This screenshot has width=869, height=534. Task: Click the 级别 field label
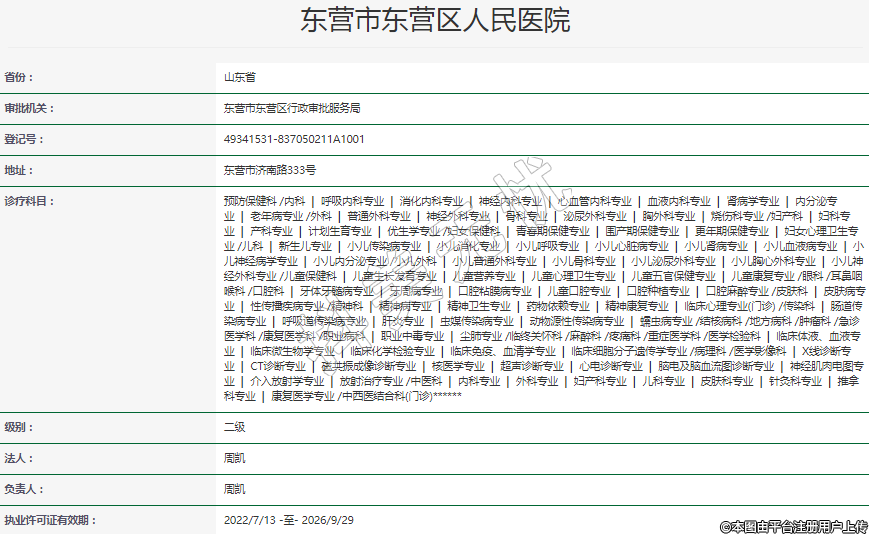(19, 427)
